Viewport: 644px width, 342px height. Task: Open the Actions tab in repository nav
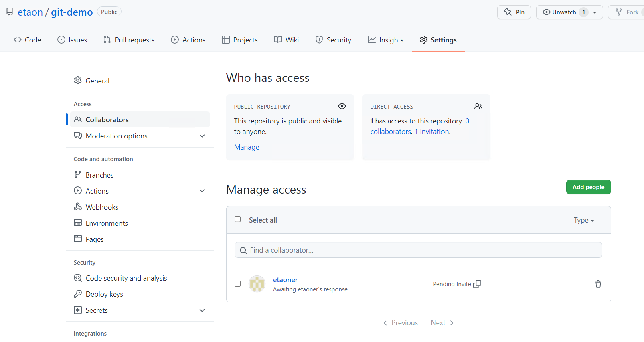pos(188,40)
